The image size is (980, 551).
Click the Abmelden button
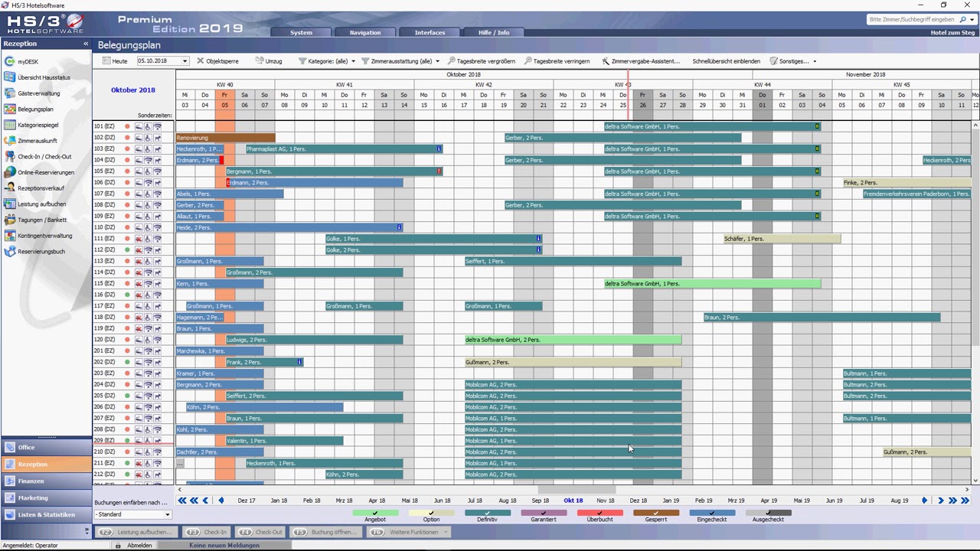click(139, 546)
